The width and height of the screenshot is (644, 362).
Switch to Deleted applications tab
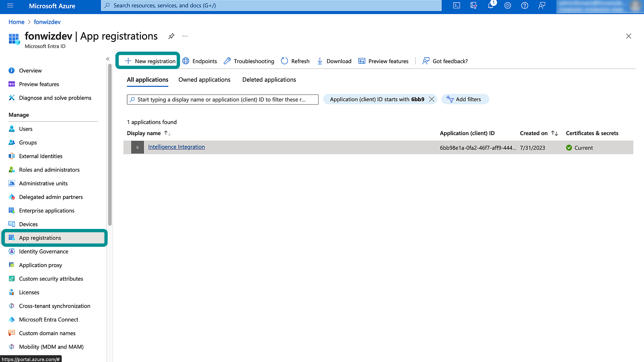tap(269, 80)
